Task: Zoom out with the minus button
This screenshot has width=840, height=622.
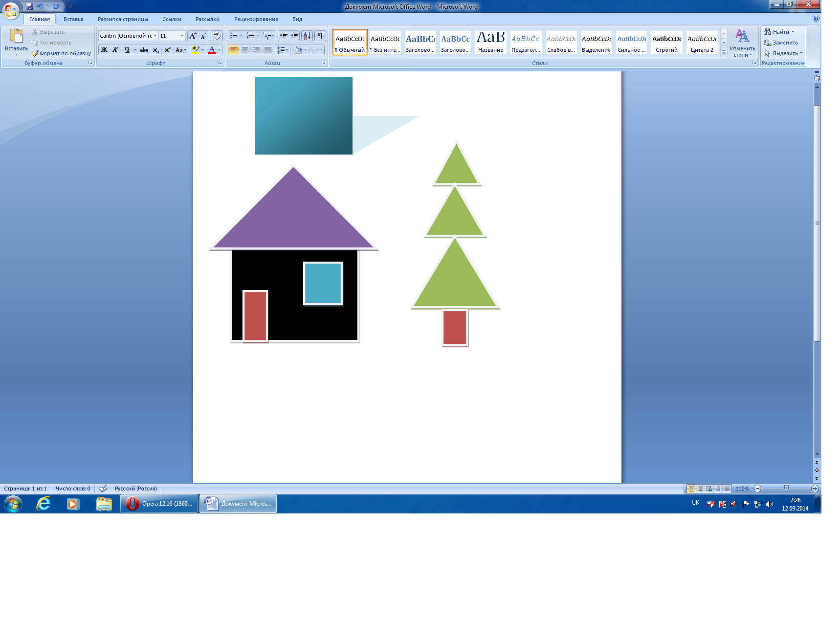Action: [757, 489]
